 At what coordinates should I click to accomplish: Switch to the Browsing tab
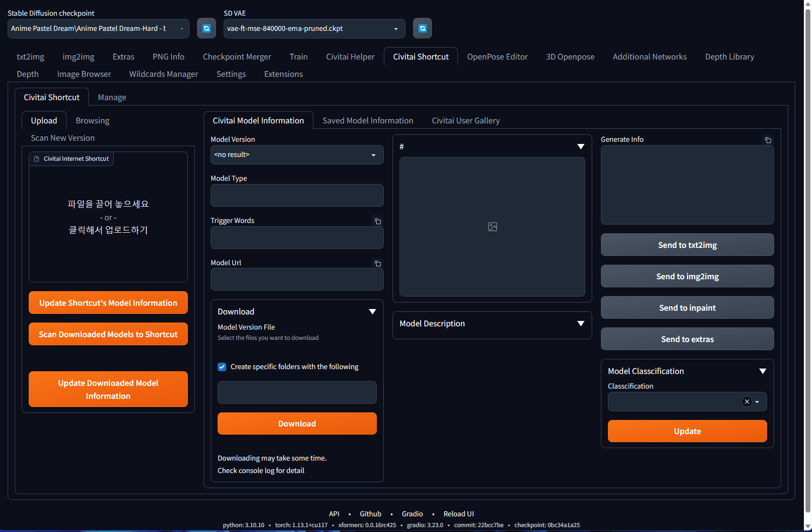coord(93,121)
